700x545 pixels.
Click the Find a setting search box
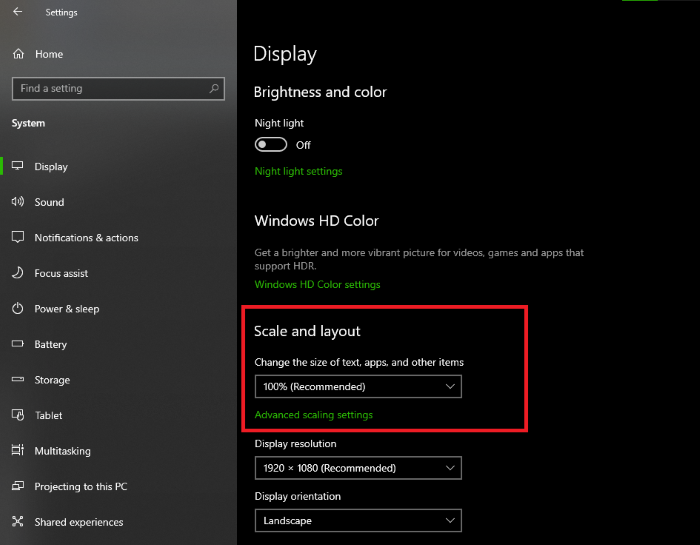[110, 88]
